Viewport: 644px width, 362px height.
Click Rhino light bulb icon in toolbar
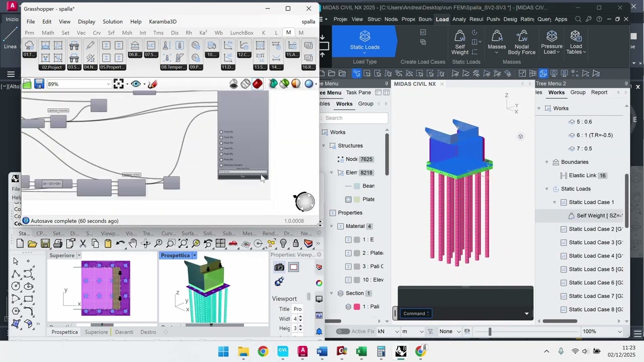[283, 244]
